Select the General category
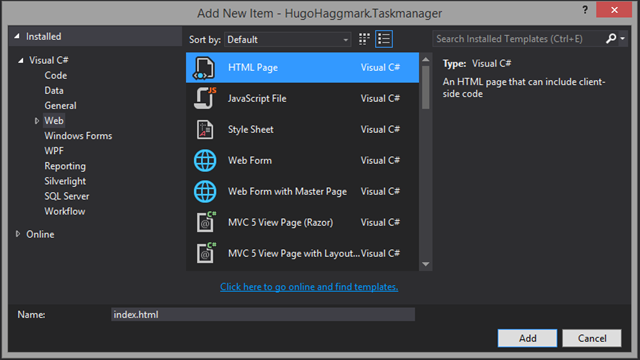 coord(60,106)
